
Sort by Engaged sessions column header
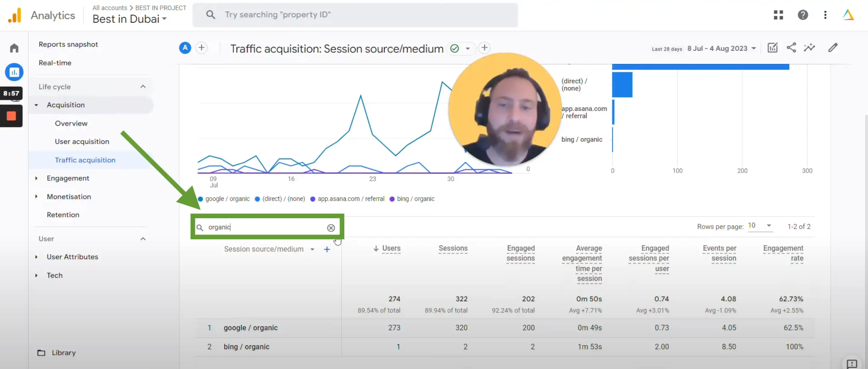pos(520,254)
